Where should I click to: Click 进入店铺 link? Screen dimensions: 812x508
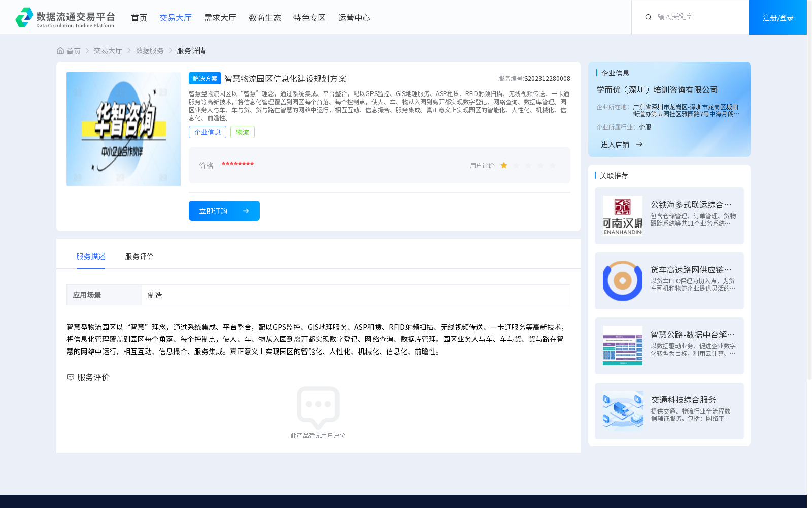(615, 145)
